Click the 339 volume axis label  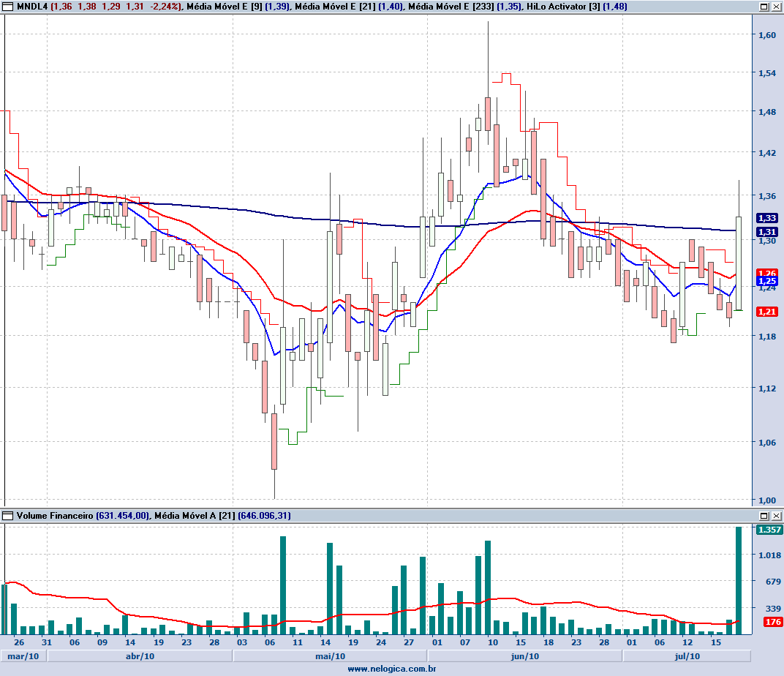pos(773,609)
